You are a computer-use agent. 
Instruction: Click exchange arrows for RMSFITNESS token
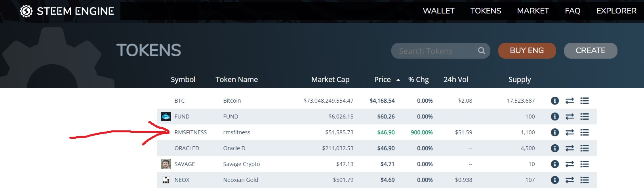pos(570,132)
